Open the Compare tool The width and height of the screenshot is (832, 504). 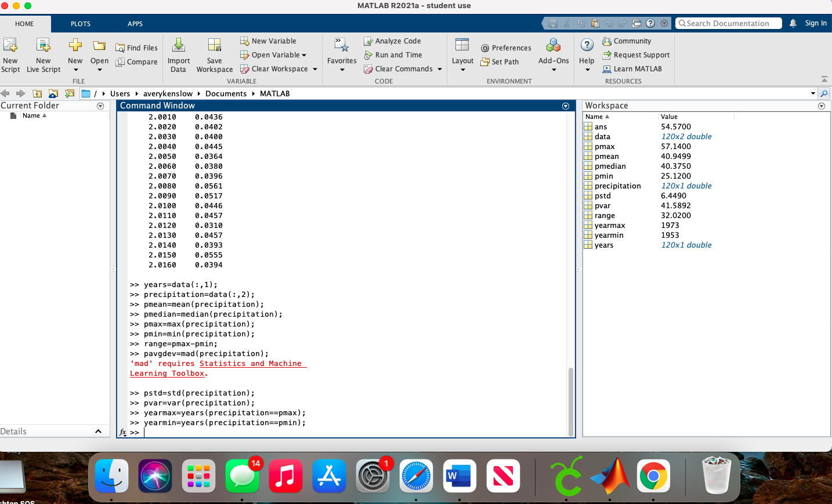coord(136,61)
